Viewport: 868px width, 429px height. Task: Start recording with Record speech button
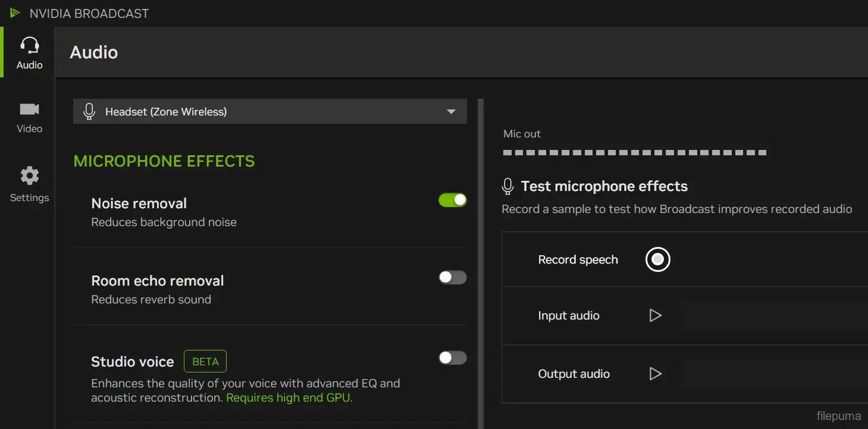pos(658,259)
